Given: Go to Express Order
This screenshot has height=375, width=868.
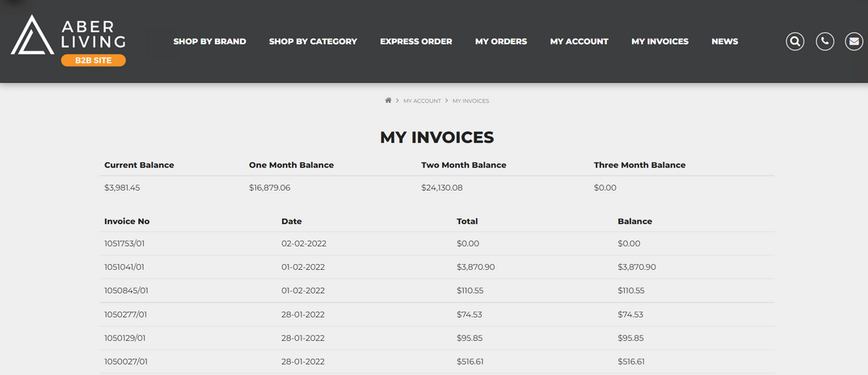Looking at the screenshot, I should [x=415, y=41].
